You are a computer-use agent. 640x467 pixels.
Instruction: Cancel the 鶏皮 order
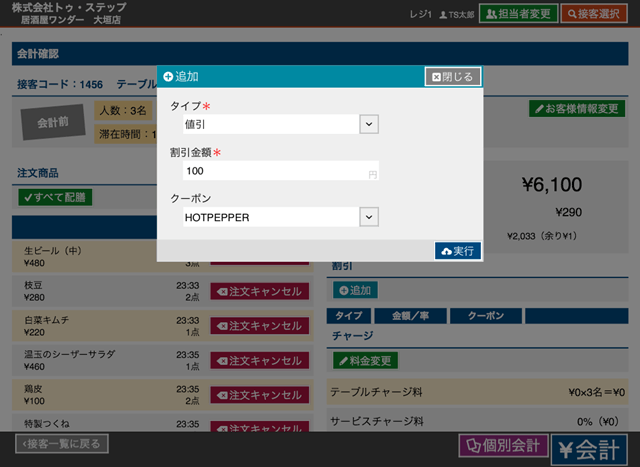tap(259, 395)
